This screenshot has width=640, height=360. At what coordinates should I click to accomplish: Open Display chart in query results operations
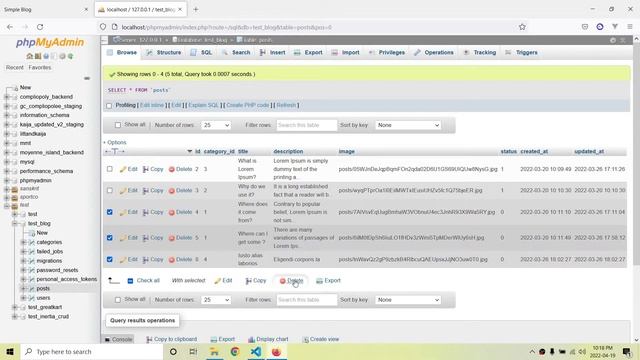pos(268,339)
